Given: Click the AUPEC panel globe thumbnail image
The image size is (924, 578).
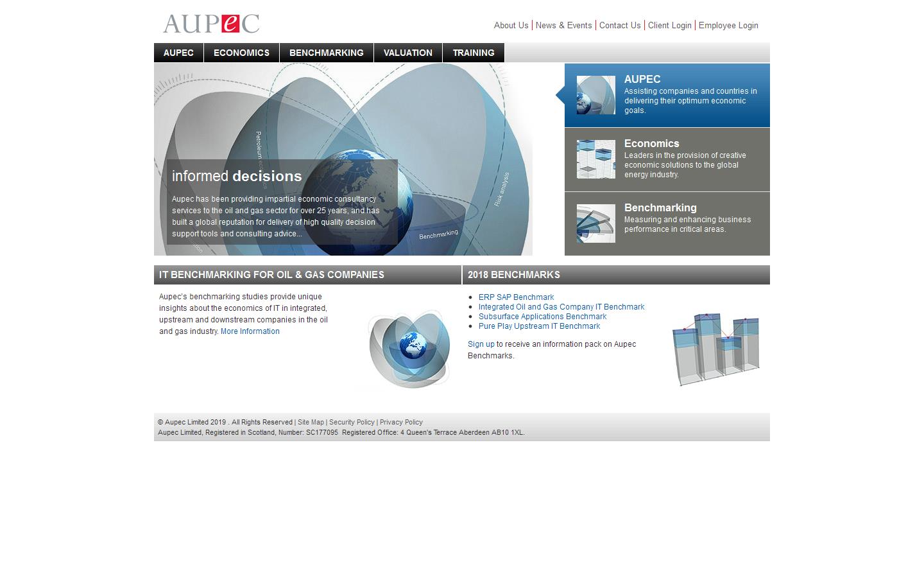Looking at the screenshot, I should 595,94.
